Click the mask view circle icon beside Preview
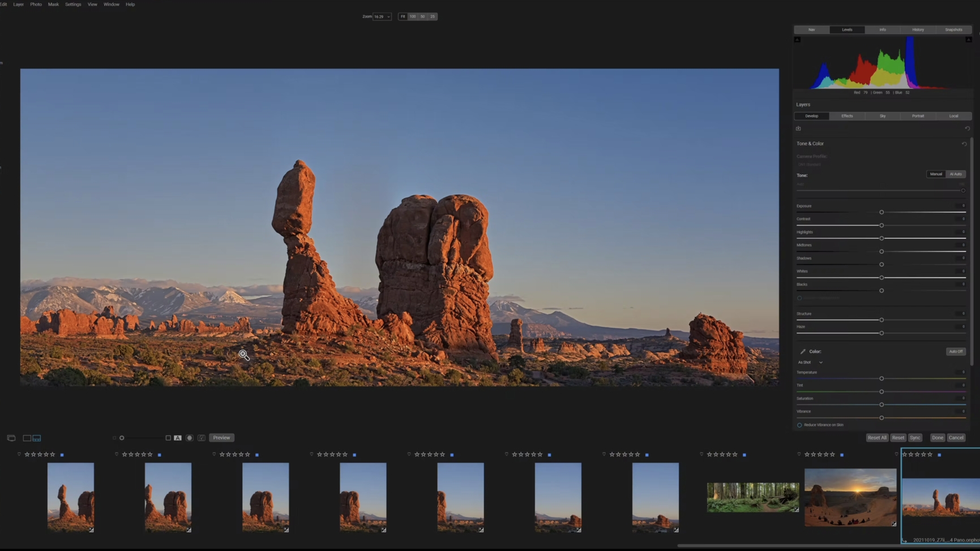The image size is (980, 551). [x=190, y=438]
